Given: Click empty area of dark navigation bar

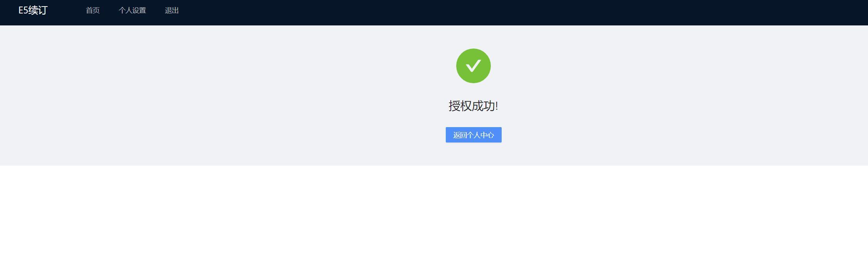Looking at the screenshot, I should [x=501, y=12].
